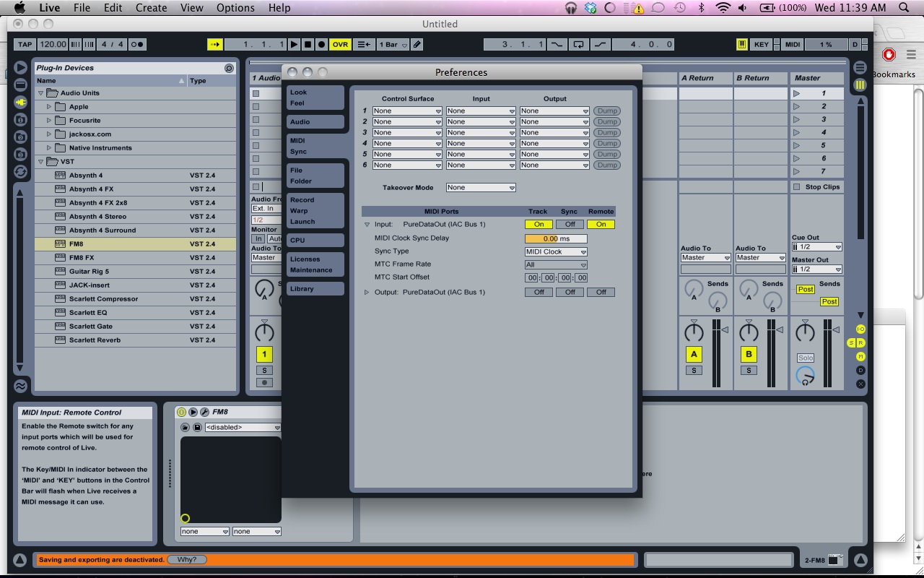Screen dimensions: 924x578
Task: Open Look Feel preferences tab
Action: coord(315,98)
